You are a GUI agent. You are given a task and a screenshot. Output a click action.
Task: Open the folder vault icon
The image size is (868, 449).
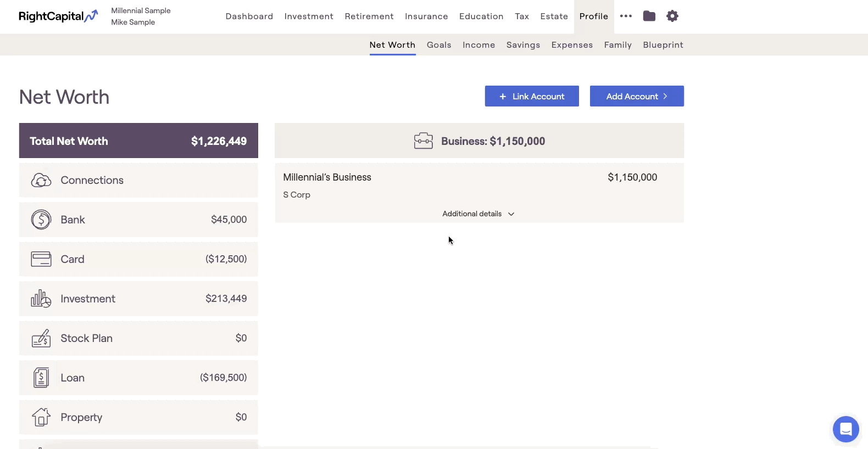click(649, 16)
